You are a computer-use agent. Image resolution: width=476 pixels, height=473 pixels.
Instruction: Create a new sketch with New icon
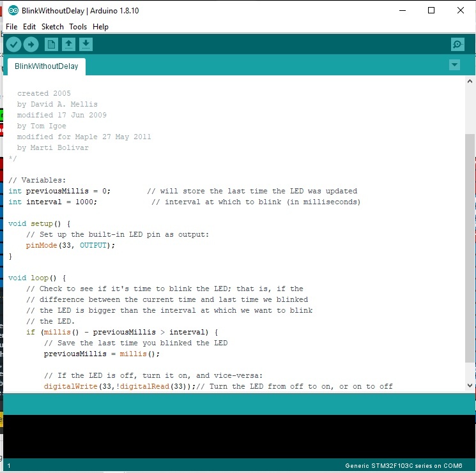click(51, 45)
